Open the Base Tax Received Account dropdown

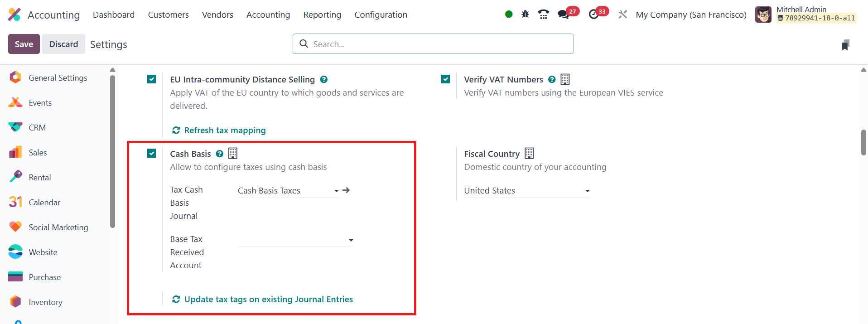click(x=295, y=240)
